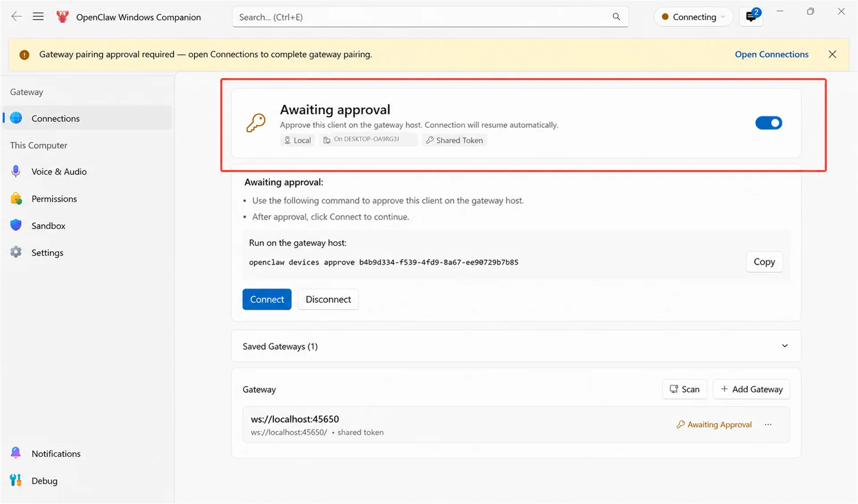The height and width of the screenshot is (504, 858).
Task: Open the Connections page
Action: pyautogui.click(x=87, y=118)
